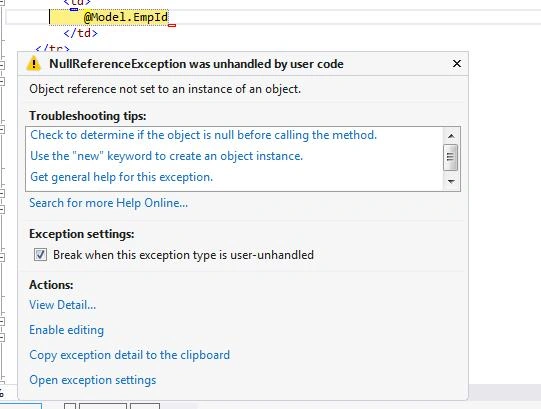Click the red smart tag marker after EmpId
This screenshot has height=409, width=541.
click(172, 25)
